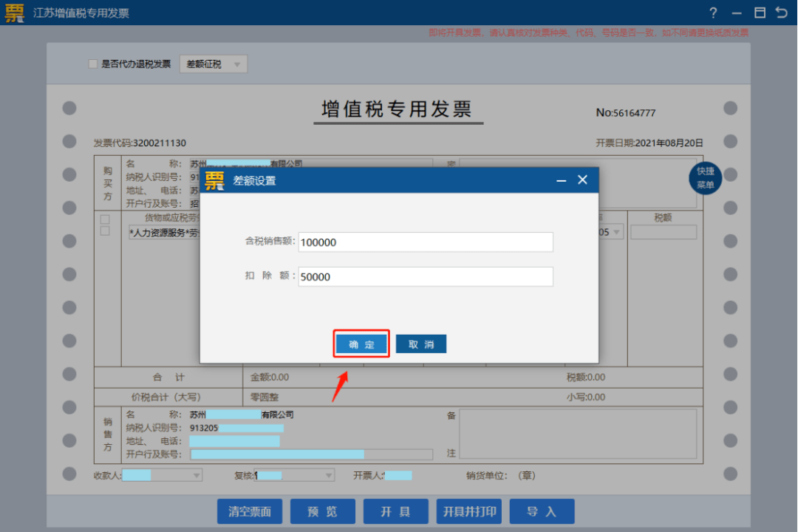798x532 pixels.
Task: Click the 扣除额 input field
Action: [426, 276]
